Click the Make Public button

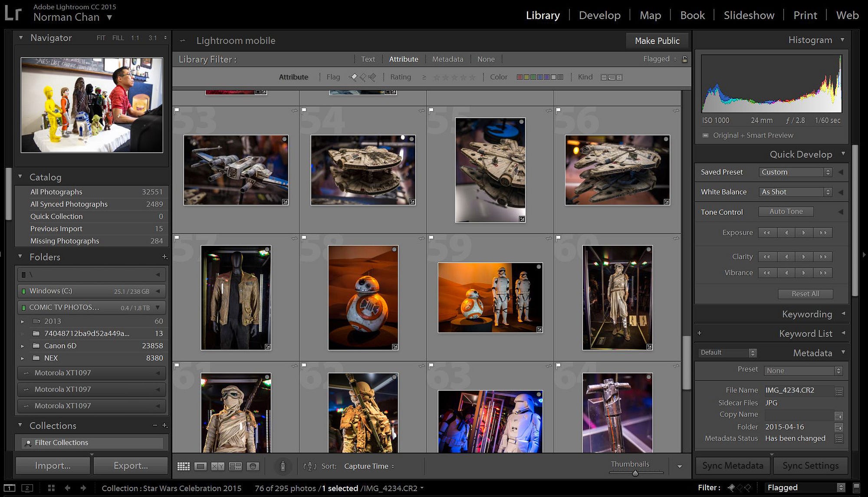[657, 41]
